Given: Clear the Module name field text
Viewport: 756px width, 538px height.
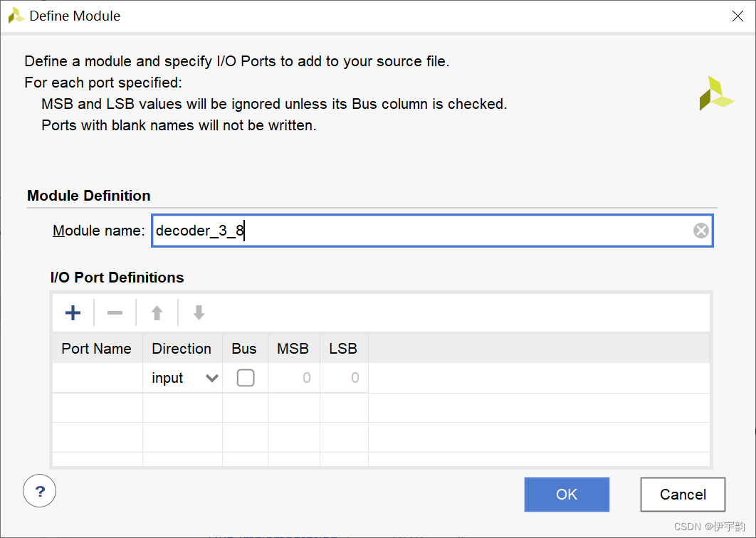Looking at the screenshot, I should click(x=701, y=231).
